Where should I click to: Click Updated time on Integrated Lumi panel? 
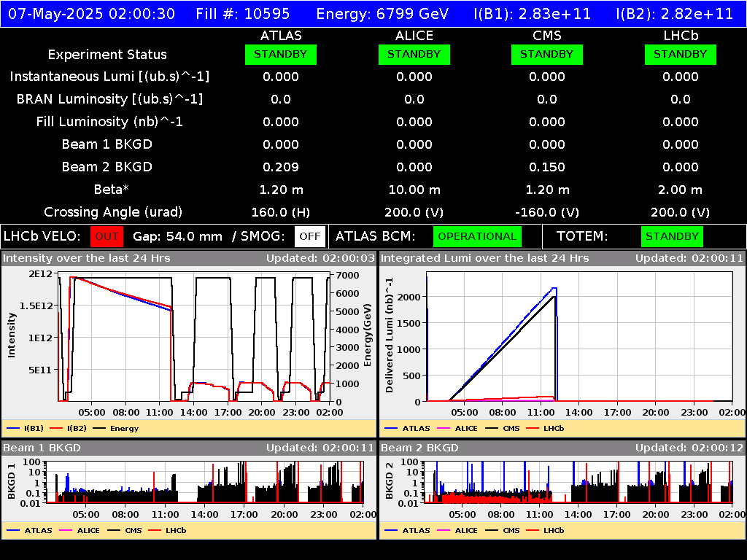689,259
